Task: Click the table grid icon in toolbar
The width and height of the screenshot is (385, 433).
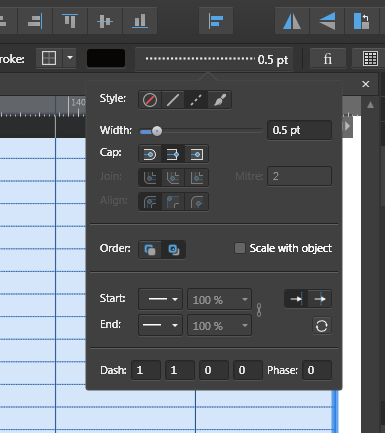Action: [370, 59]
